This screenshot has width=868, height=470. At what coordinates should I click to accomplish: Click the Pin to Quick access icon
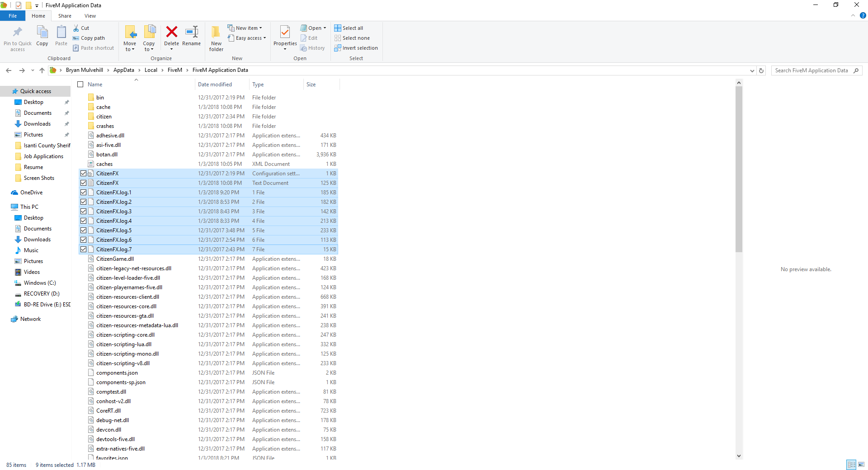[18, 32]
